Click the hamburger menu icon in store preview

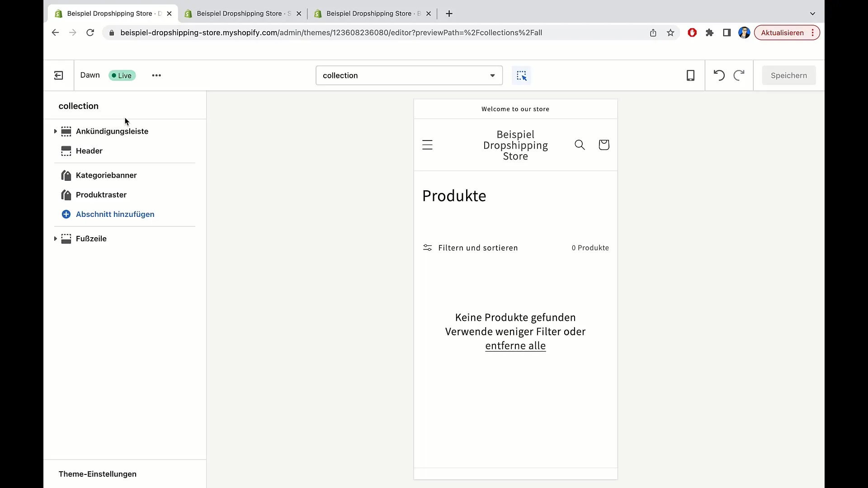[428, 145]
